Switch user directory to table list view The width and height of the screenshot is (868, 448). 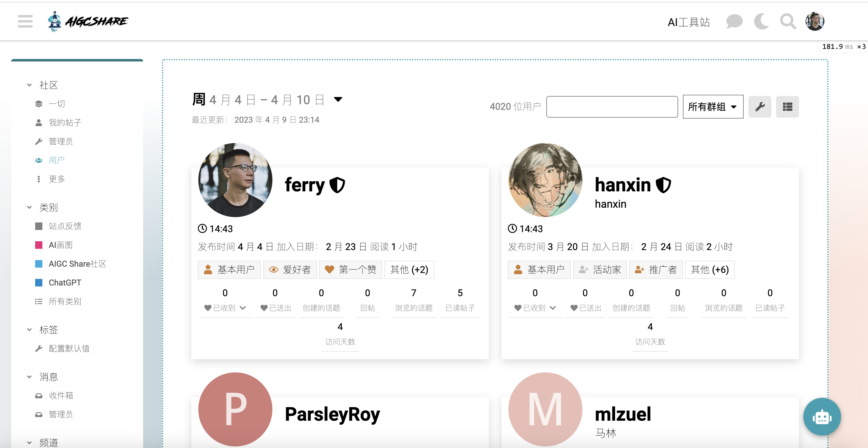point(787,107)
